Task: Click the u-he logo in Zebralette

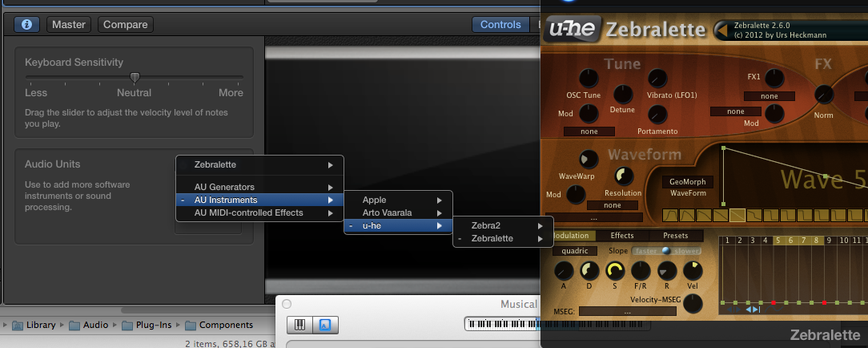Action: tap(572, 30)
